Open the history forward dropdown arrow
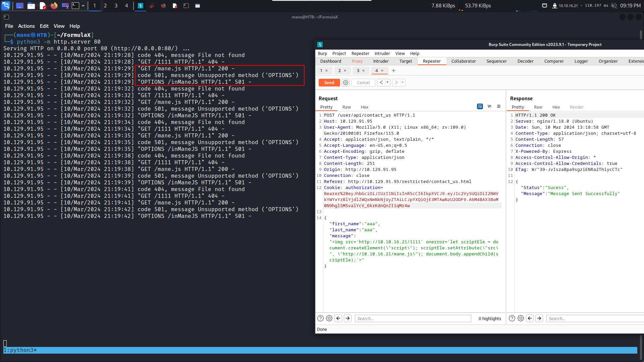Image resolution: width=644 pixels, height=362 pixels. point(402,82)
